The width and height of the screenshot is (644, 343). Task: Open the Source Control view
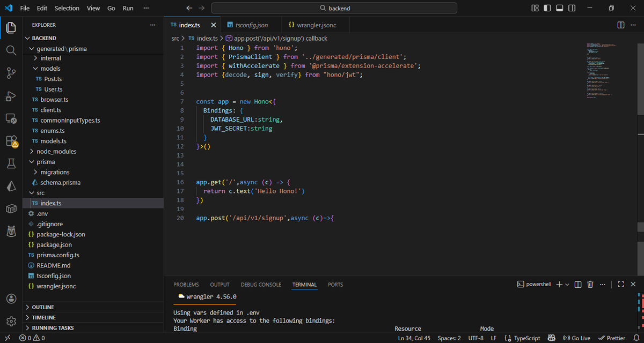pyautogui.click(x=11, y=73)
